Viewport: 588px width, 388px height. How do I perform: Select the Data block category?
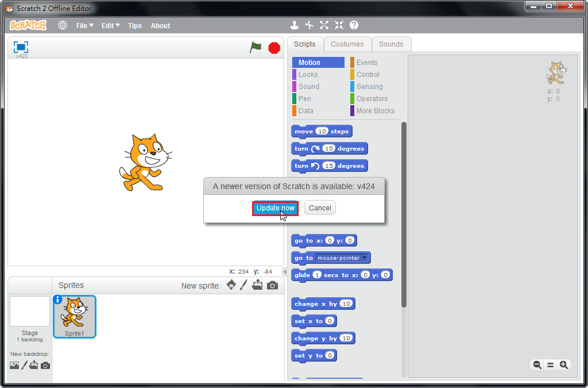318,111
